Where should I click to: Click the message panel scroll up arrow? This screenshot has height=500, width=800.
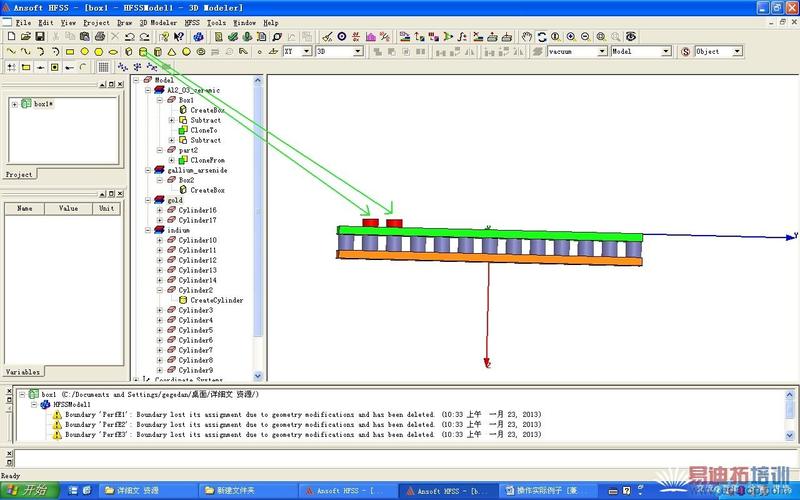pos(790,395)
